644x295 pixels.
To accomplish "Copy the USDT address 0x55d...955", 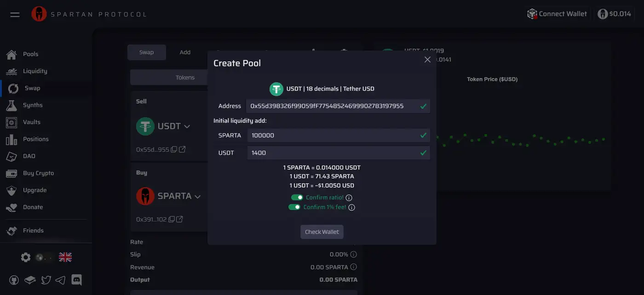I will [174, 149].
